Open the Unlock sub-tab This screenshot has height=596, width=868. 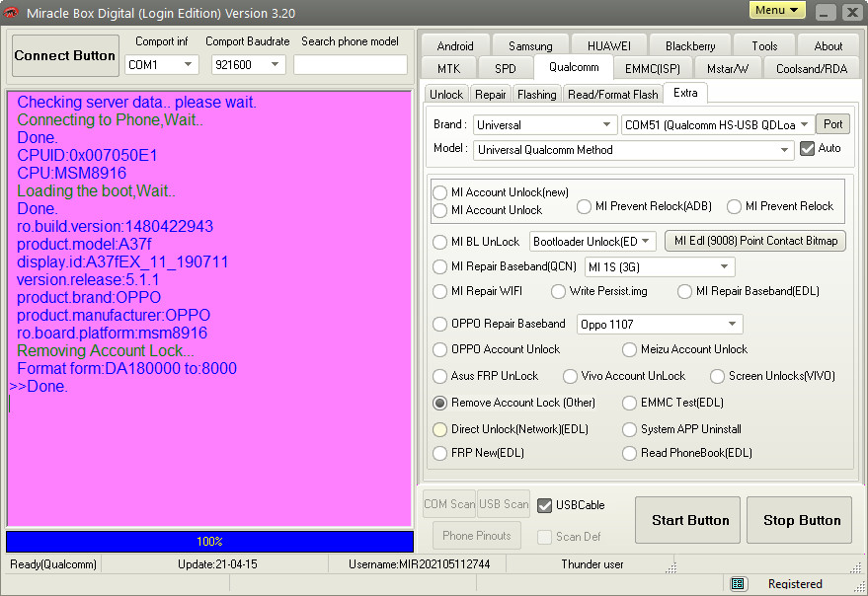tap(446, 95)
